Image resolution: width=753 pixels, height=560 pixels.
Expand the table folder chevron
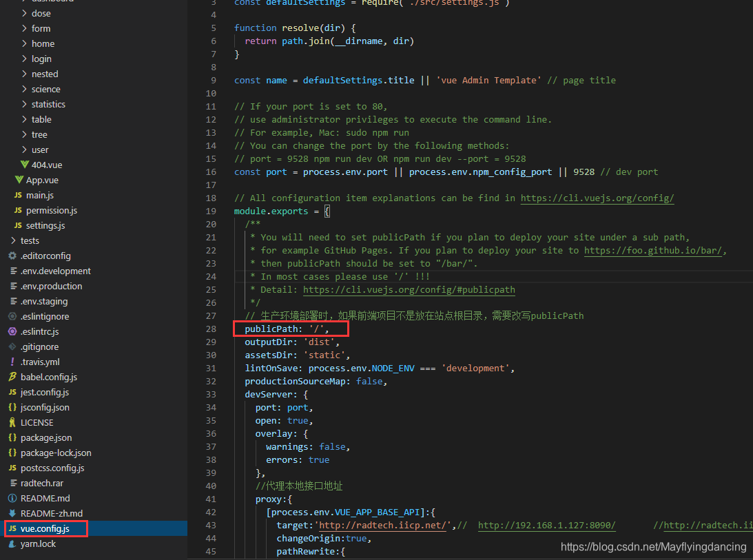click(x=24, y=119)
